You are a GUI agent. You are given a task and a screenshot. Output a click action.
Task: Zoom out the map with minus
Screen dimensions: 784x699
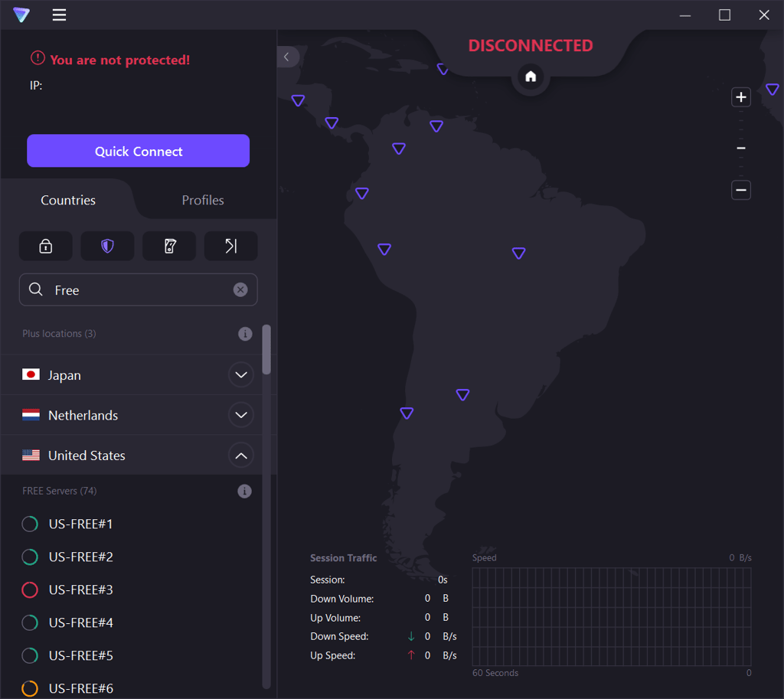(x=741, y=190)
